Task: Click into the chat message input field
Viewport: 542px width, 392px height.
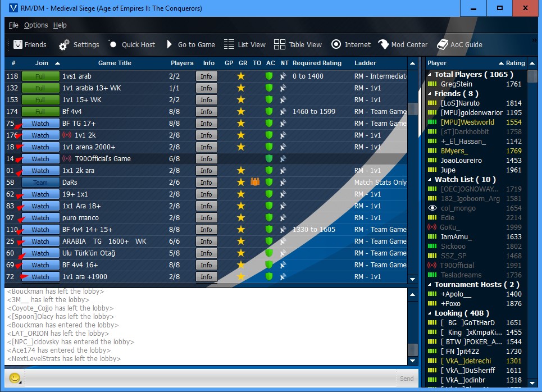Action: click(210, 379)
